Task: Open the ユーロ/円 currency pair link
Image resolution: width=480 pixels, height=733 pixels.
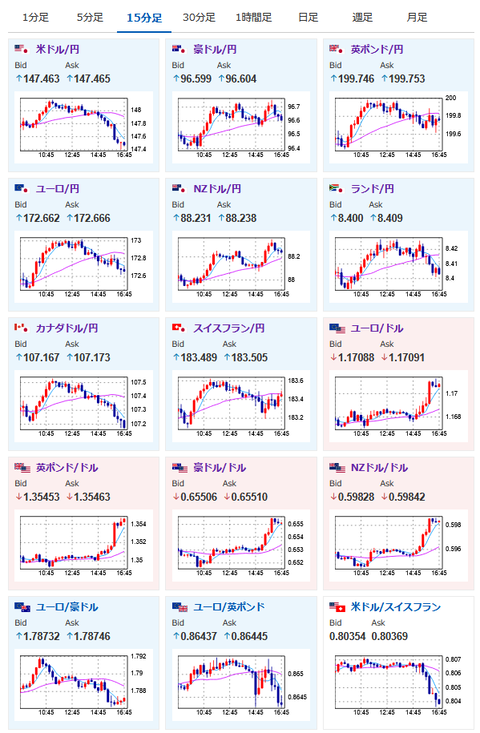Action: tap(57, 189)
